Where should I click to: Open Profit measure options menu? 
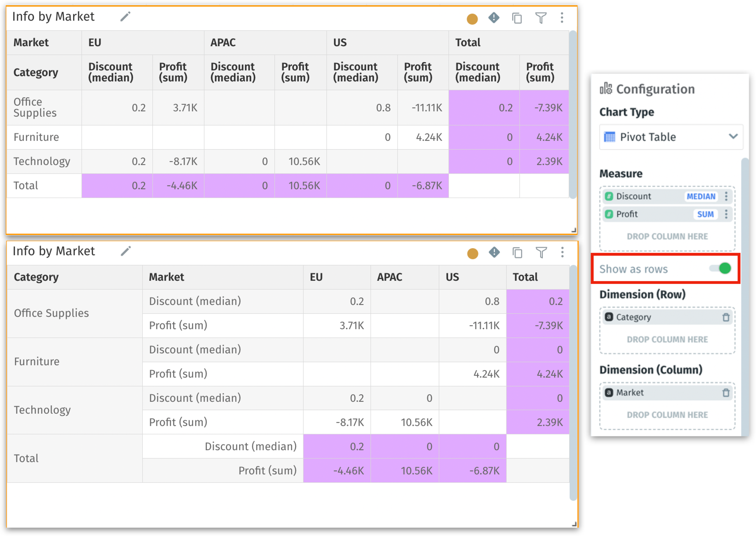(x=726, y=214)
